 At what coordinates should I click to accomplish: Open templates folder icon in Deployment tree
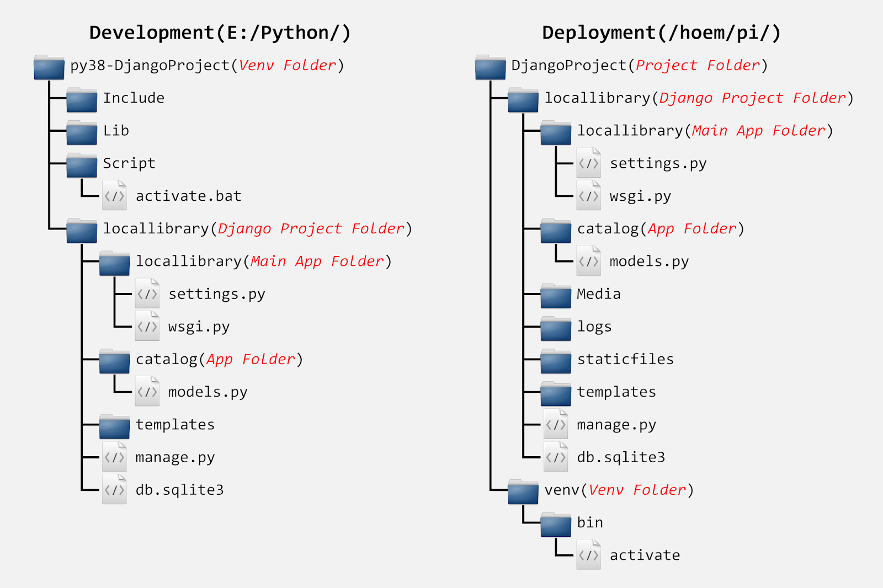tap(556, 394)
